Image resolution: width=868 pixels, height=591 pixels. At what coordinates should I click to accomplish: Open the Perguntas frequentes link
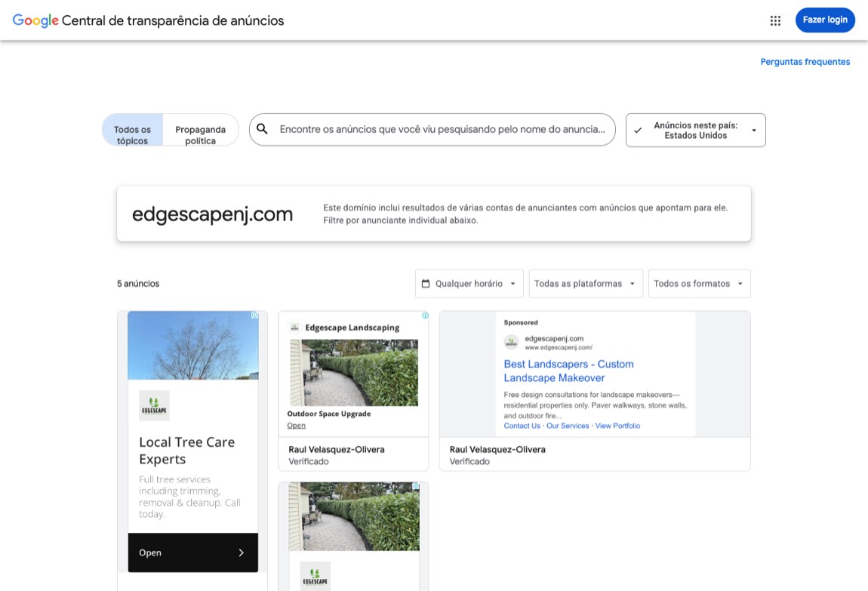(x=805, y=61)
